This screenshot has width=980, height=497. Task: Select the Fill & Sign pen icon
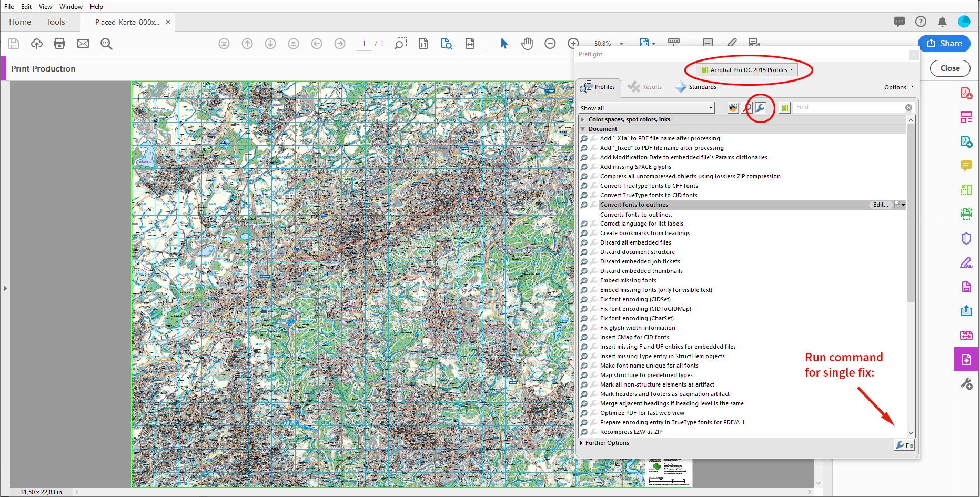(966, 262)
